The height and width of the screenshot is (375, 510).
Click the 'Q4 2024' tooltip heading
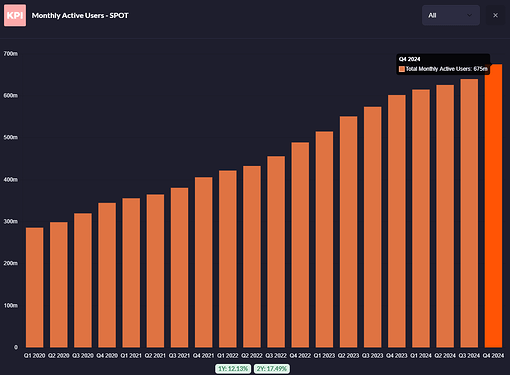pos(409,59)
